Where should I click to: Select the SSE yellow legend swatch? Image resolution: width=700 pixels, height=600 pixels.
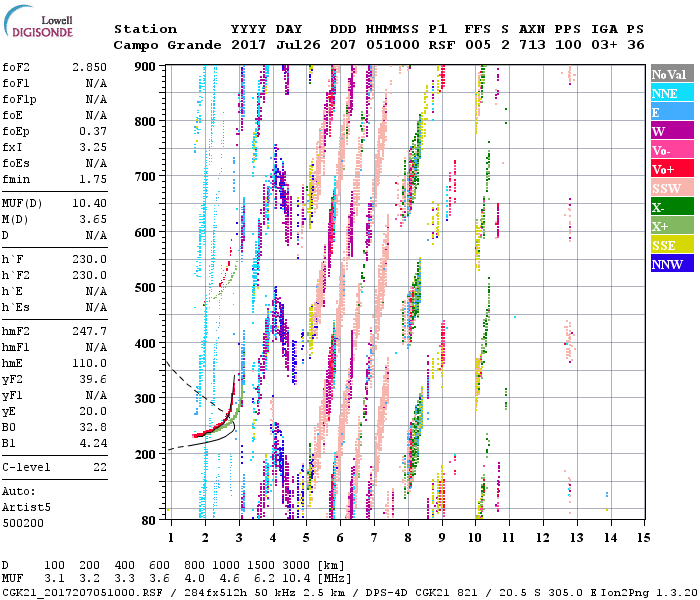[x=672, y=245]
